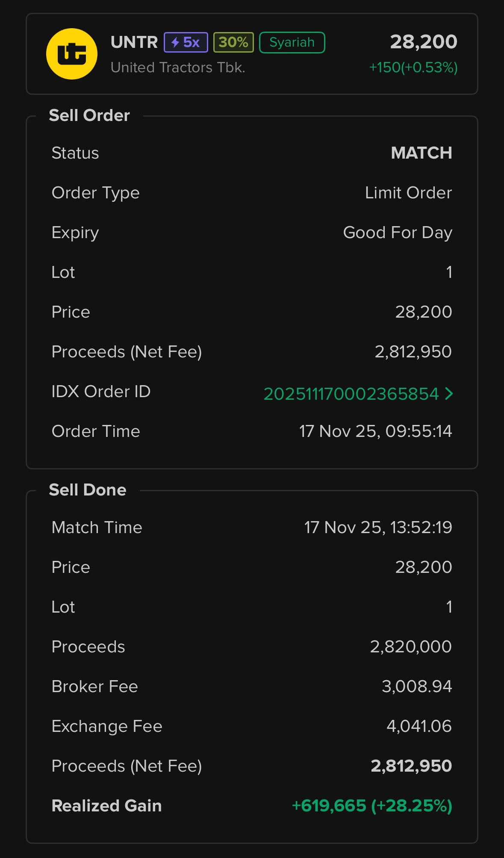Image resolution: width=504 pixels, height=858 pixels.
Task: Tap the Good For Day expiry value
Action: (x=398, y=233)
